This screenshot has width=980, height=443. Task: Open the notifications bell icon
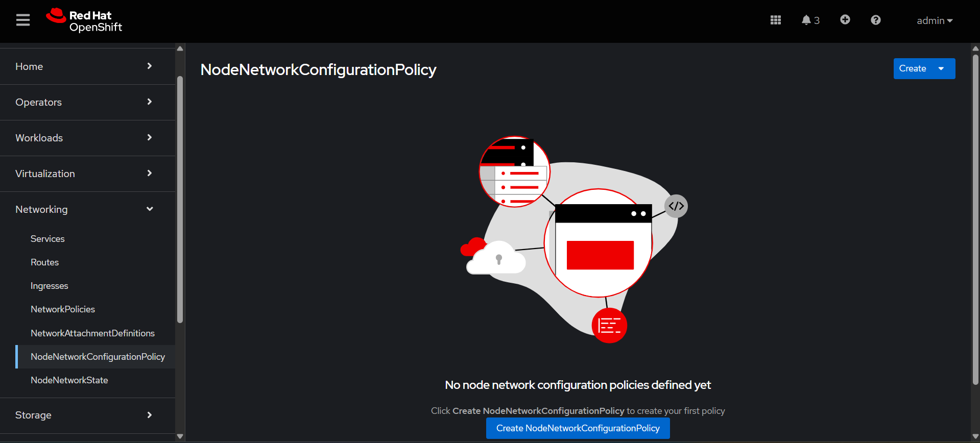click(809, 20)
